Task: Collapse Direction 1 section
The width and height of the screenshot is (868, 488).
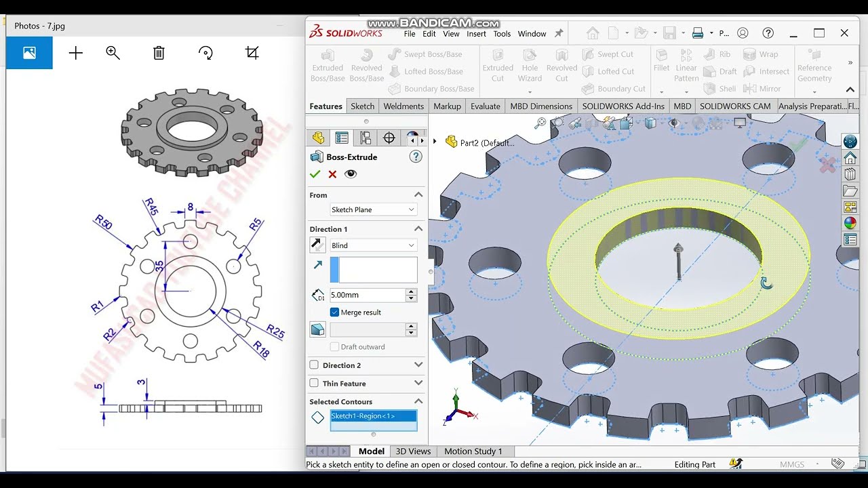Action: pyautogui.click(x=418, y=229)
